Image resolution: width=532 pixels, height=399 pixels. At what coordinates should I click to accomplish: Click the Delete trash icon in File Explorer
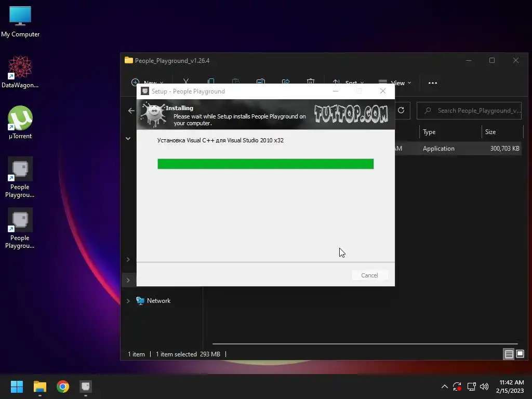[311, 82]
